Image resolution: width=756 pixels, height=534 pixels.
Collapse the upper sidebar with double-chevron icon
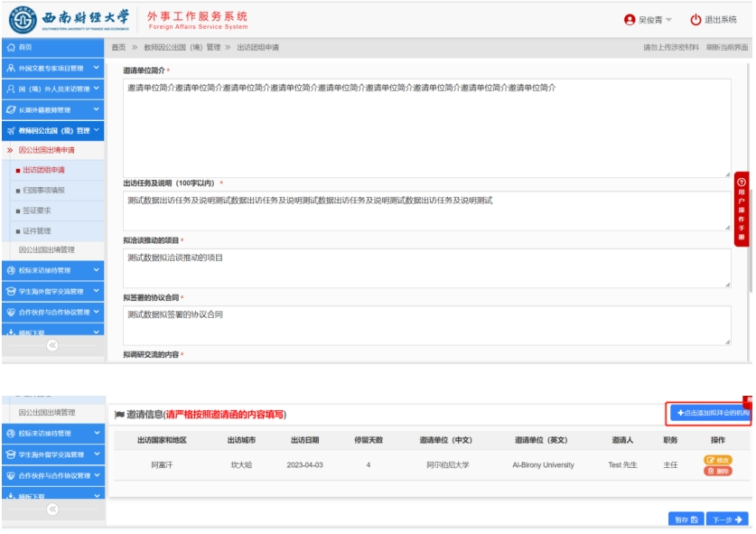click(52, 345)
